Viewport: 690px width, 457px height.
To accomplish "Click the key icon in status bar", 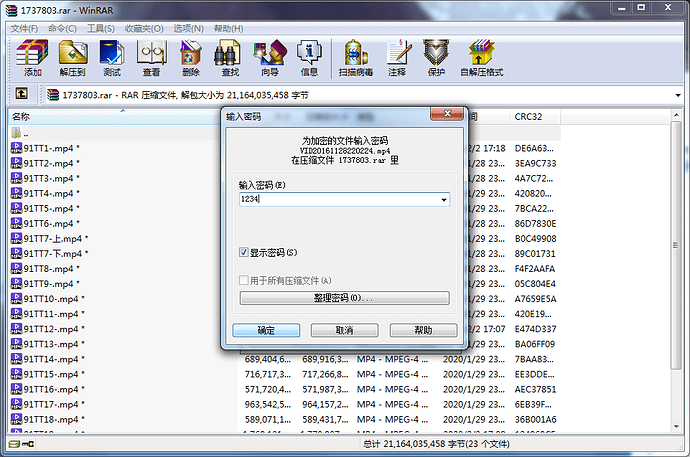I will pos(28,444).
